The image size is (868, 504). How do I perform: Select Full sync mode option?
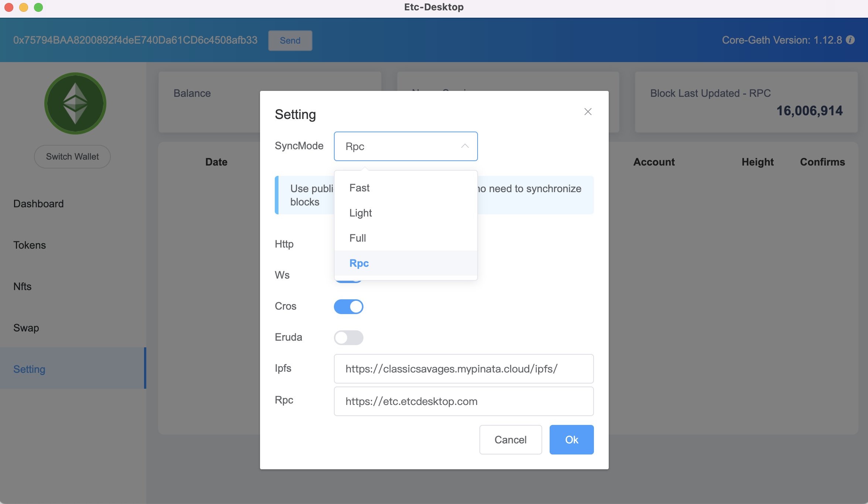click(x=406, y=238)
